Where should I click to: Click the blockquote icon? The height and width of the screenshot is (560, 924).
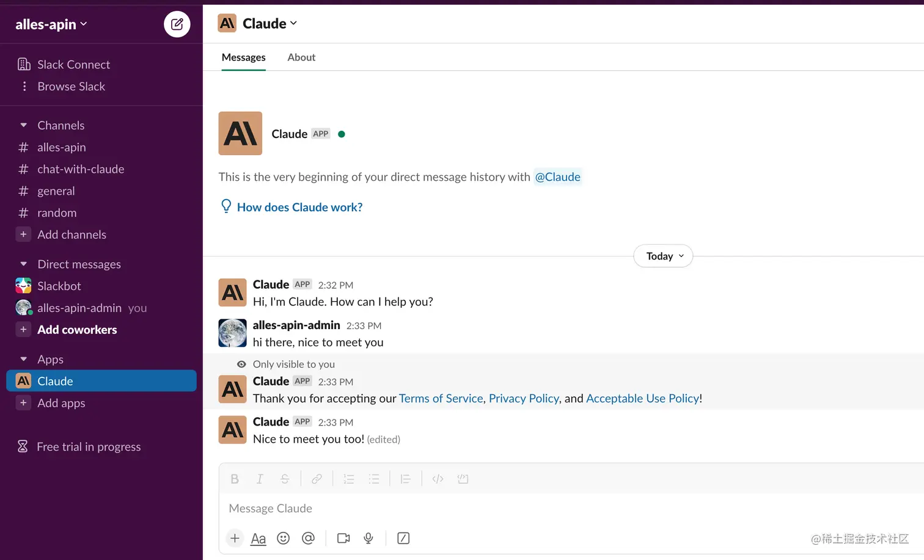[405, 479]
